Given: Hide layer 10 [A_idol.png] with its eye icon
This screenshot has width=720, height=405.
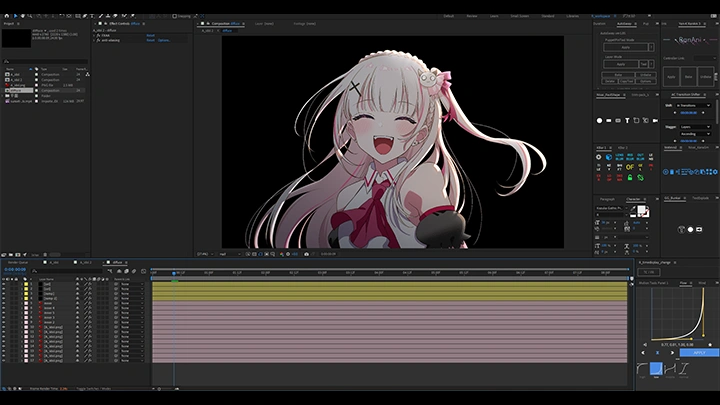Looking at the screenshot, I should point(4,327).
